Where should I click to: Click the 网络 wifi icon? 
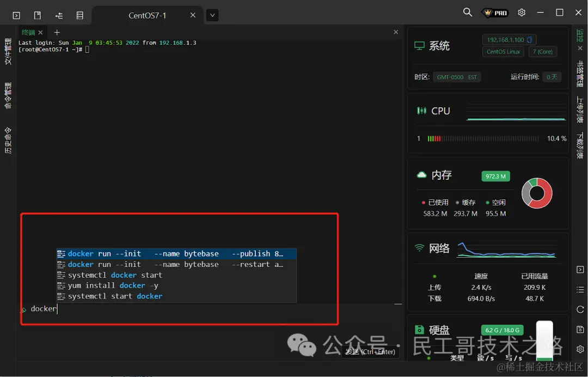click(419, 248)
